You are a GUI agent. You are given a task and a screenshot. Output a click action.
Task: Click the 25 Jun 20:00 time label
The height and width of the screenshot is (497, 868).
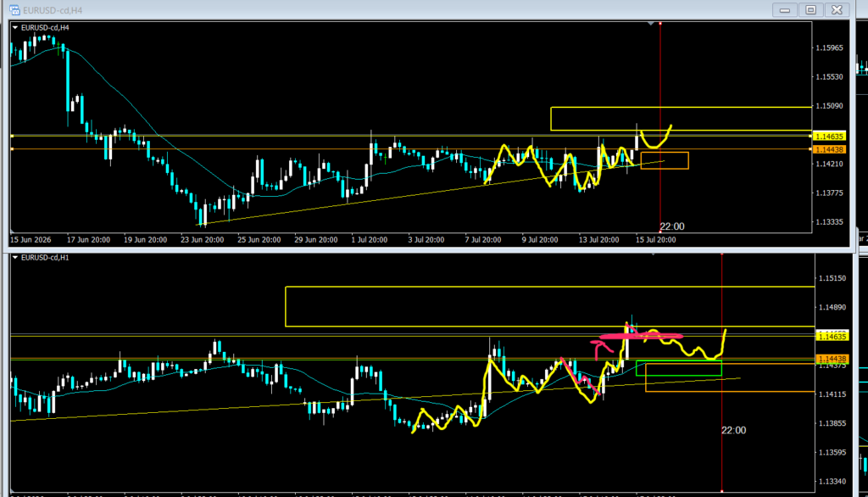[x=259, y=240]
